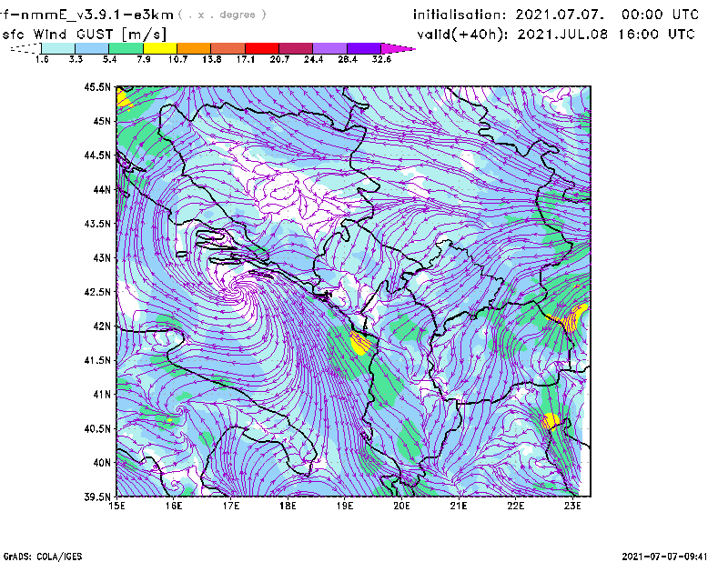Click the '21E' longitude label
Screen dimensions: 728x562
[x=459, y=506]
